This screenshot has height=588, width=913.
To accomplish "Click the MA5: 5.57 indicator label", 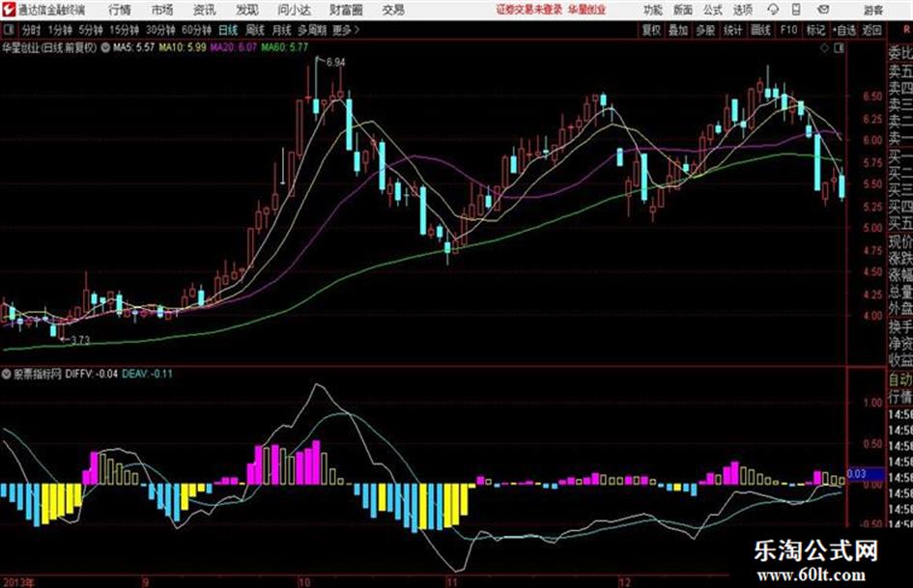I will (133, 47).
